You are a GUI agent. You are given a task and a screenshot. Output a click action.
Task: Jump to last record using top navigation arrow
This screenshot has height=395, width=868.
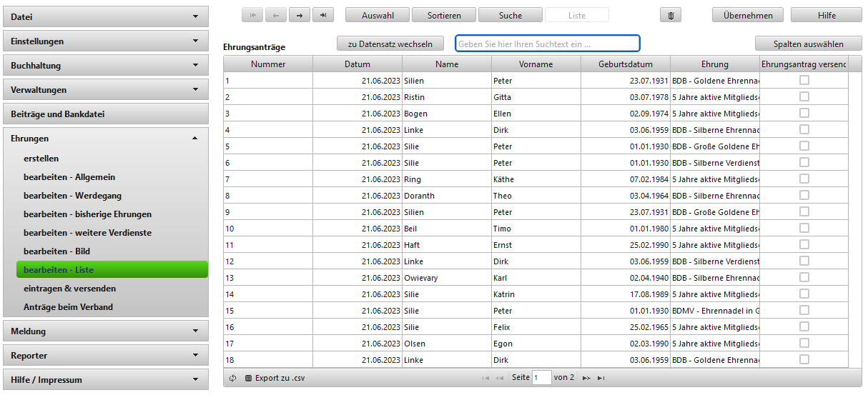(323, 15)
